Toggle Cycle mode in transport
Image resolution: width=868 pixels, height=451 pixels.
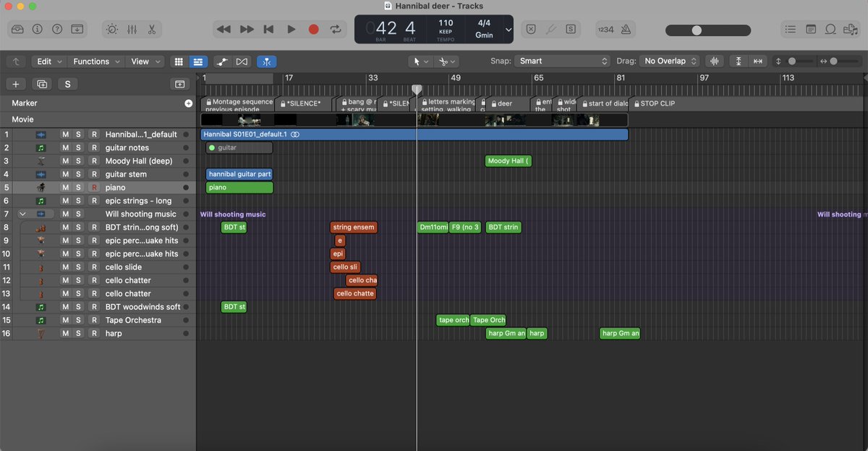[x=336, y=30]
